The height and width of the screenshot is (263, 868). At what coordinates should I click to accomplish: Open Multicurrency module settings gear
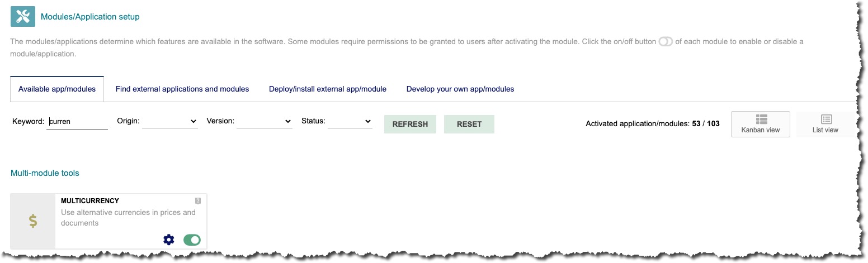[x=169, y=240]
